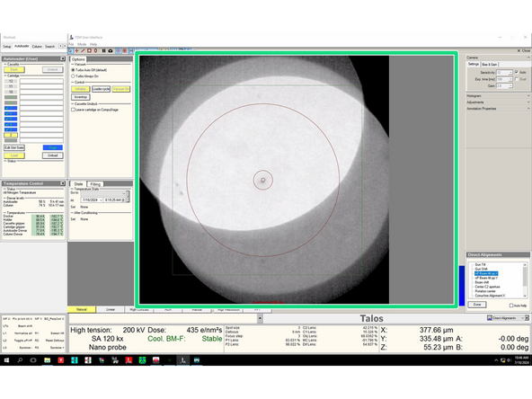Image resolution: width=532 pixels, height=399 pixels.
Task: Select the red ellipse annotation tool
Action: [96, 51]
